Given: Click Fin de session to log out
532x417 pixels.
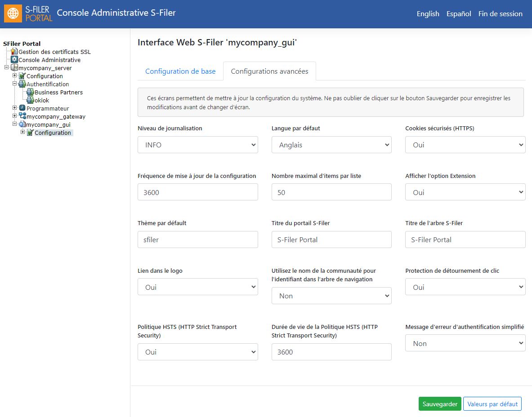Looking at the screenshot, I should [501, 14].
